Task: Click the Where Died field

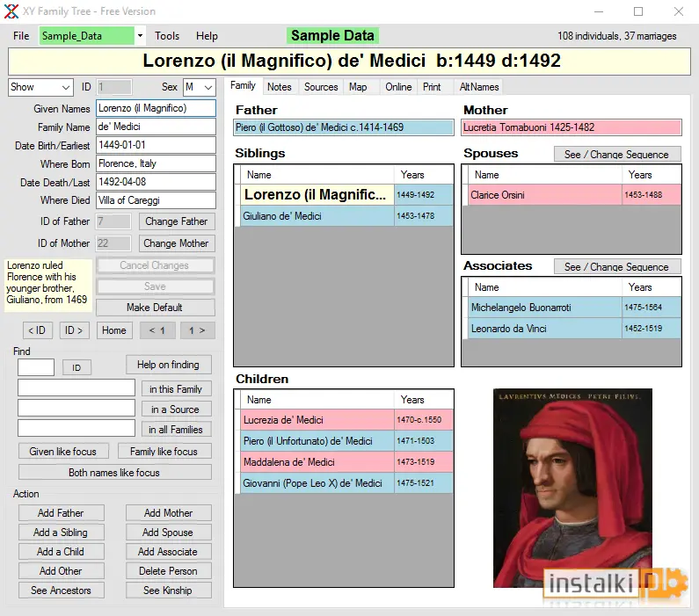Action: point(156,200)
